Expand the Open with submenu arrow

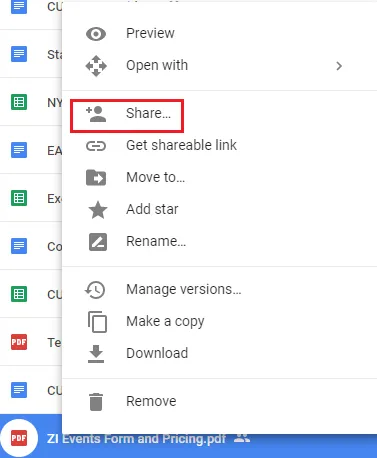click(x=339, y=66)
